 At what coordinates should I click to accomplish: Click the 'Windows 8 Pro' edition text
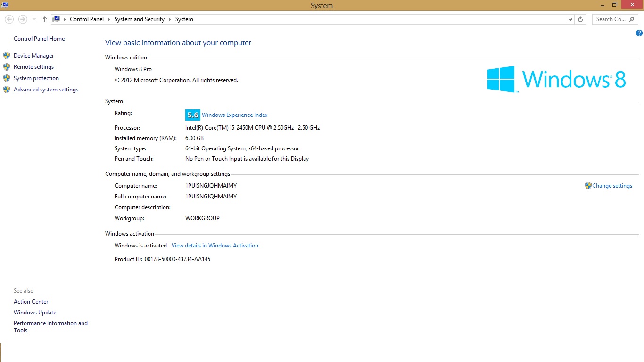click(x=133, y=69)
